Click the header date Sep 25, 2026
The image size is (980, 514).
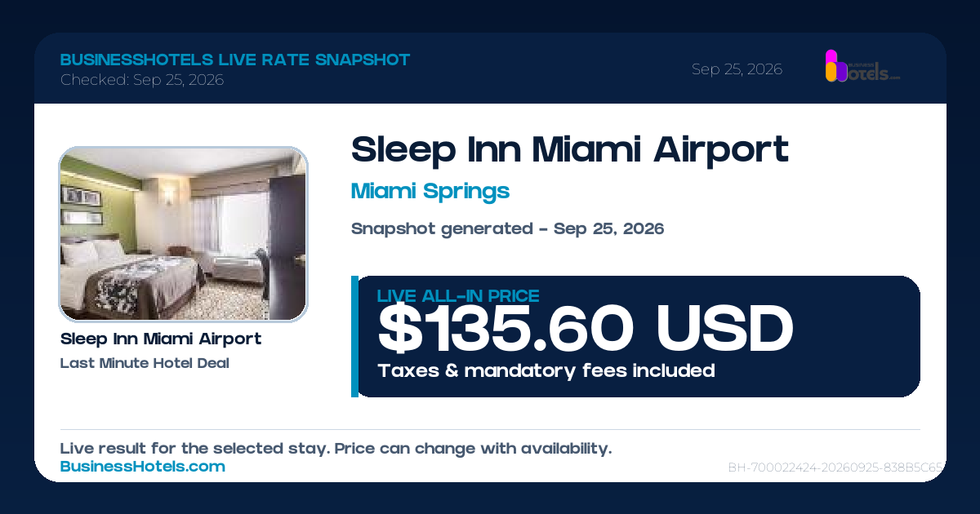pyautogui.click(x=737, y=69)
